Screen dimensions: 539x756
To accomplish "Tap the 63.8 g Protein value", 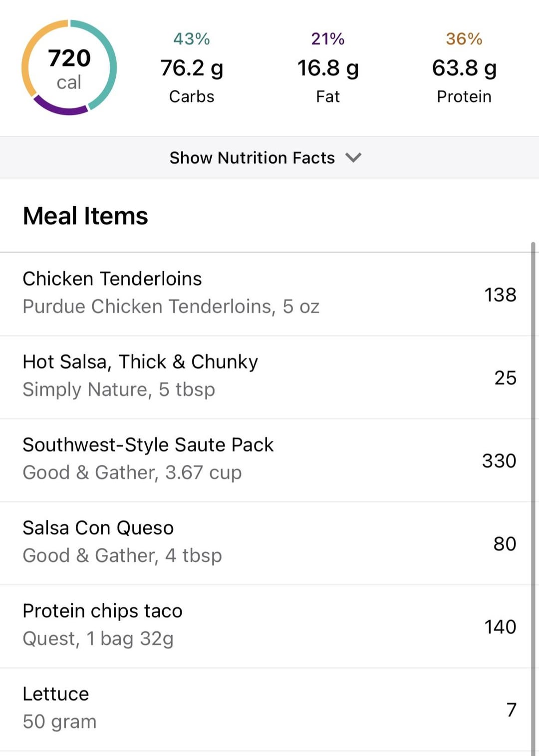I will [464, 68].
